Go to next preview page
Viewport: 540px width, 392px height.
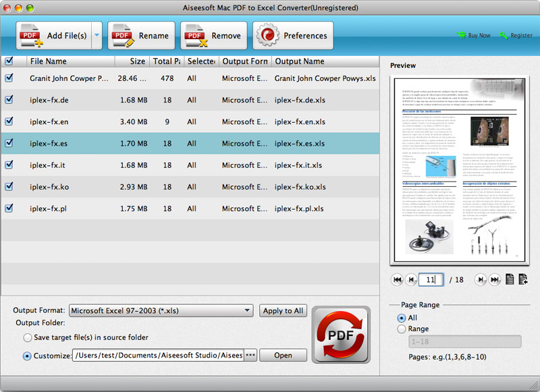coord(481,279)
